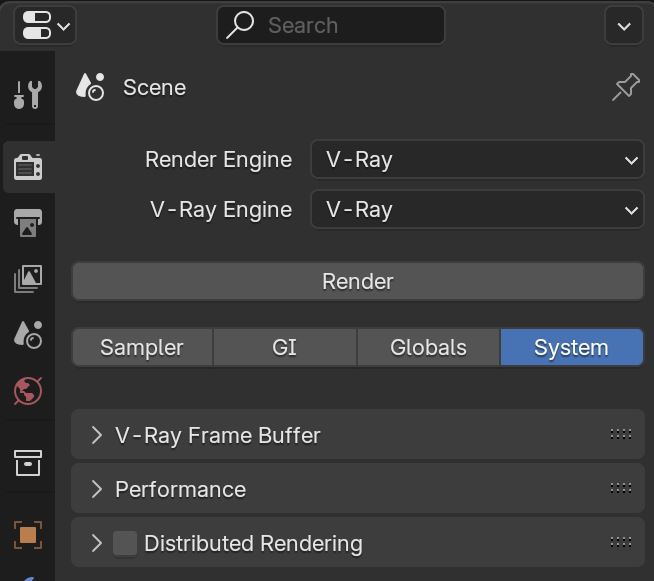
Task: Open the Output properties tab
Action: pyautogui.click(x=28, y=223)
